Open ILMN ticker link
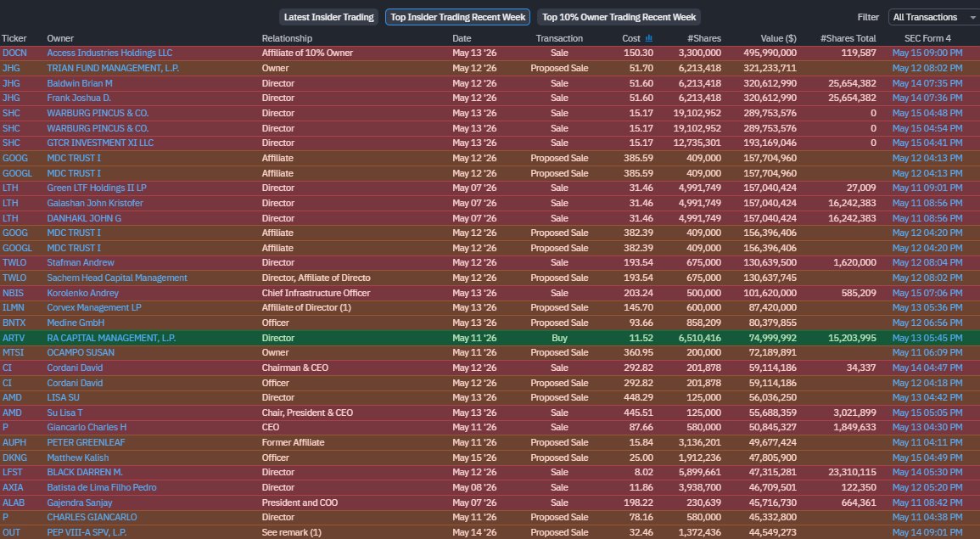The width and height of the screenshot is (980, 539). pos(13,307)
